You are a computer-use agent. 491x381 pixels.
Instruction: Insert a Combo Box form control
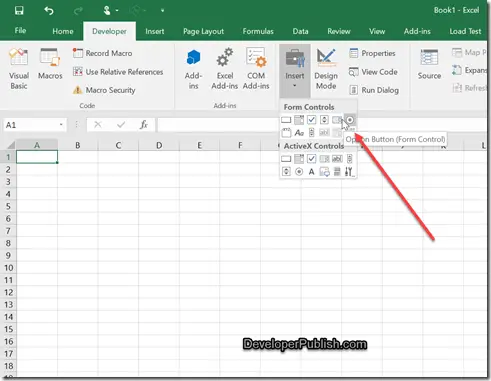(x=299, y=120)
